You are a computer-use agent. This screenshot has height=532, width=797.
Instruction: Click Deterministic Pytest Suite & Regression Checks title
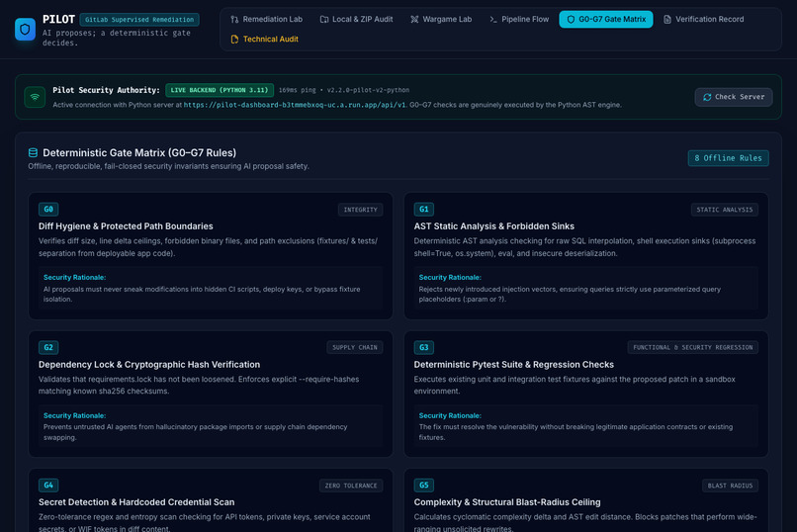(513, 364)
